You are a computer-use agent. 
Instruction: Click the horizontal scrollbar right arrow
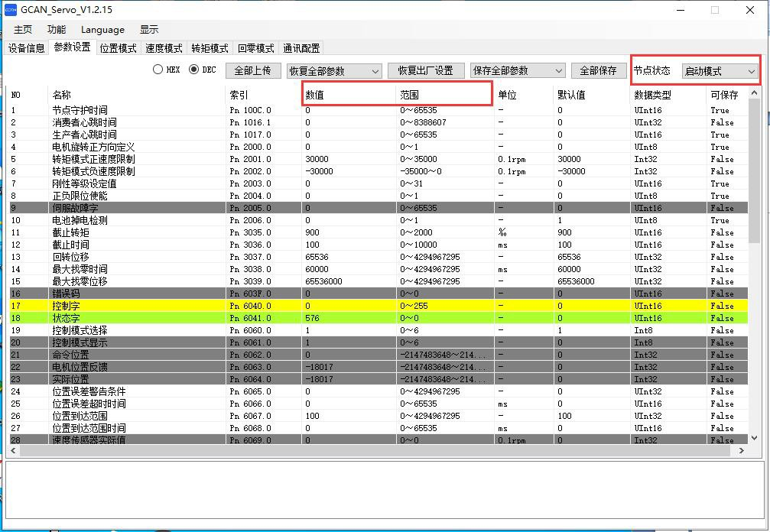741,451
